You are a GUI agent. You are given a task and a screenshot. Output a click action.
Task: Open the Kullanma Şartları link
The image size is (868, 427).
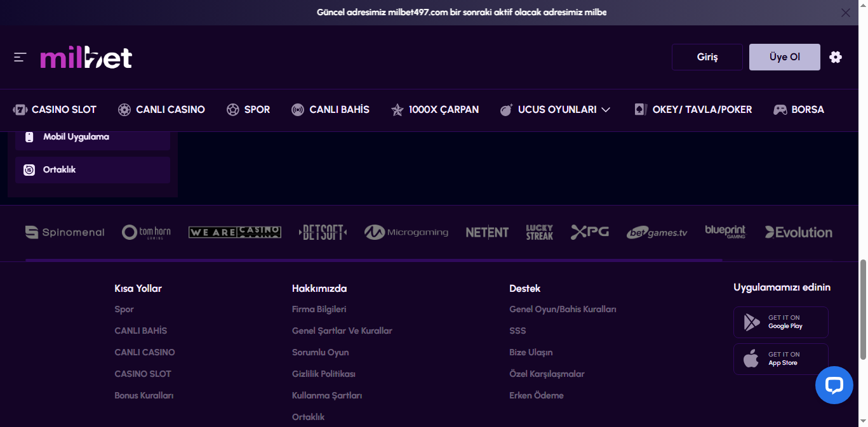pos(327,396)
